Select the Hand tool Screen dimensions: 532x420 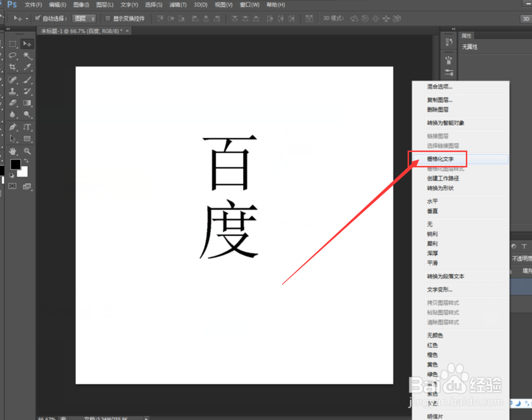[13, 151]
